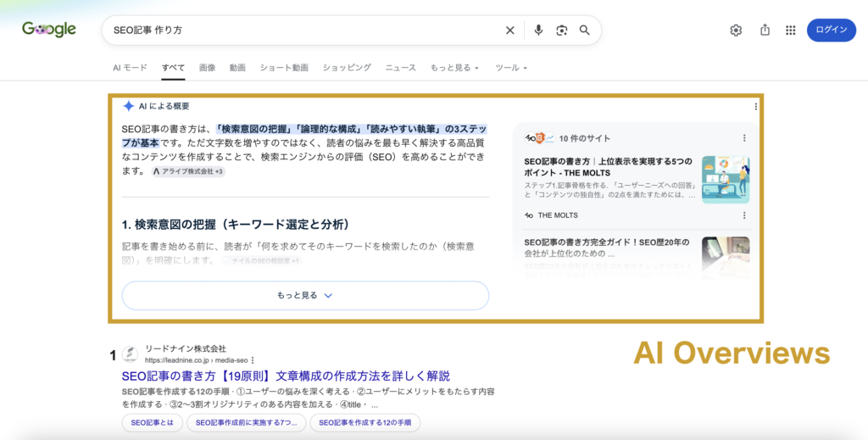The width and height of the screenshot is (868, 440).
Task: Open the ニュース tab
Action: (x=401, y=68)
